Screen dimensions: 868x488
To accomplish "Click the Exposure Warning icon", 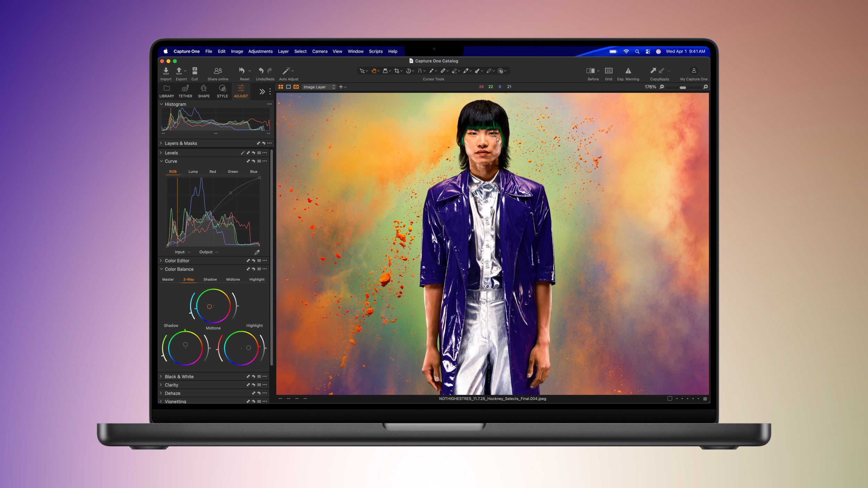I will [x=628, y=71].
